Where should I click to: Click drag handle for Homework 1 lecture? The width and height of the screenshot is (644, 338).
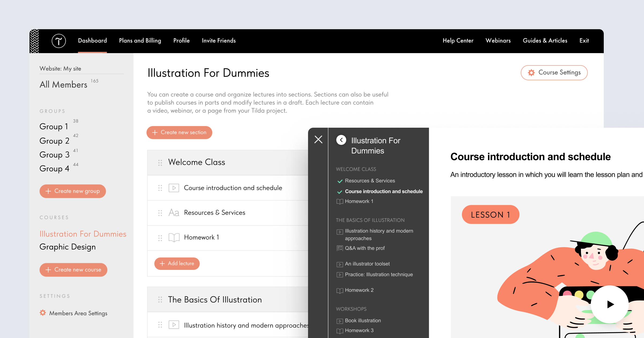[160, 238]
